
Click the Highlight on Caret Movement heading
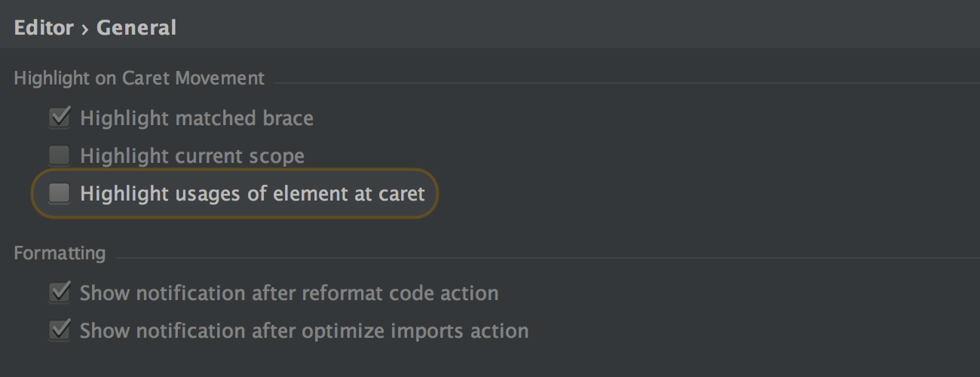139,78
